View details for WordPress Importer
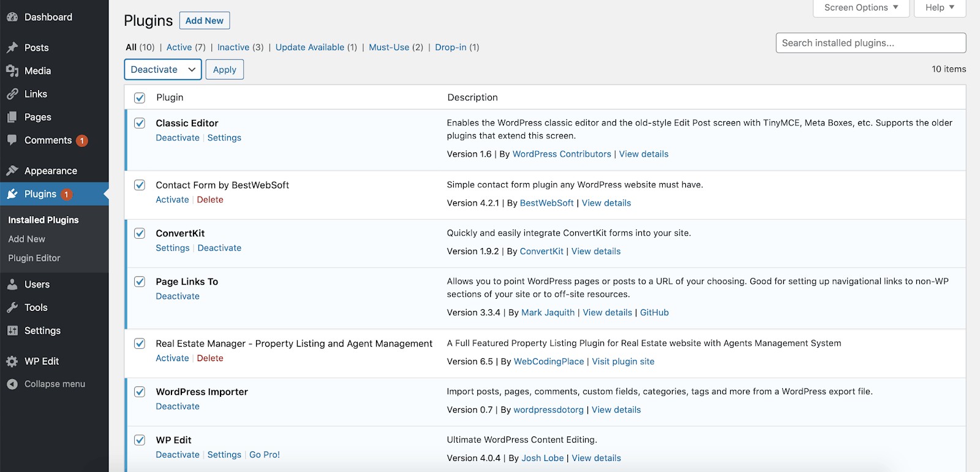Viewport: 980px width, 472px height. pyautogui.click(x=616, y=410)
